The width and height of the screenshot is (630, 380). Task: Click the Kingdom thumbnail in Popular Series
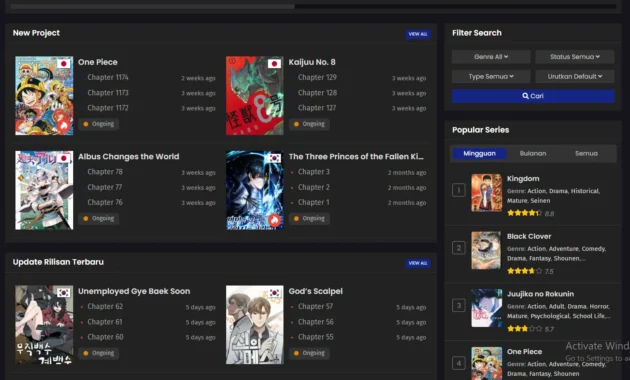pyautogui.click(x=486, y=192)
